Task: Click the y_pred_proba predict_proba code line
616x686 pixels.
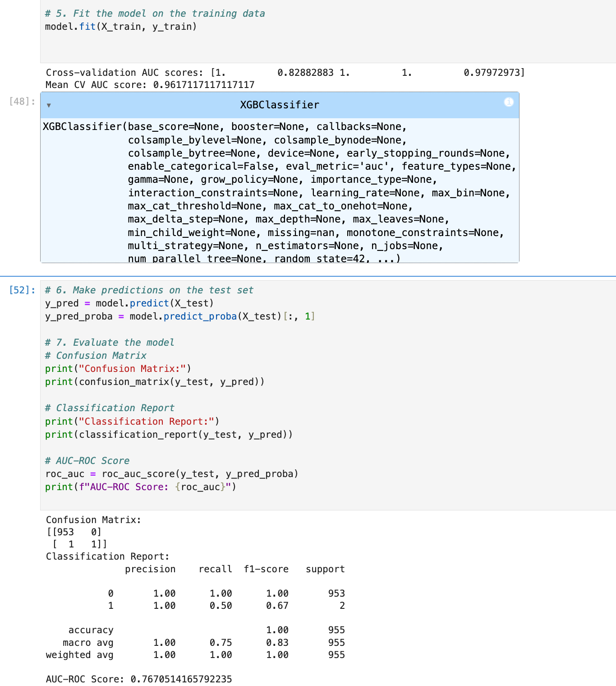Action: tap(179, 316)
